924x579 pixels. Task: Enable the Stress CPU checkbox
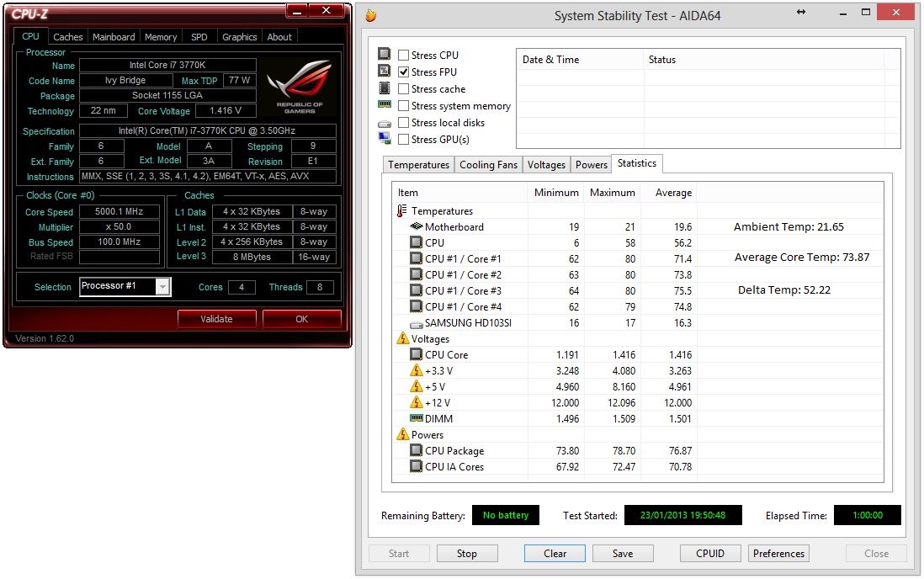403,55
